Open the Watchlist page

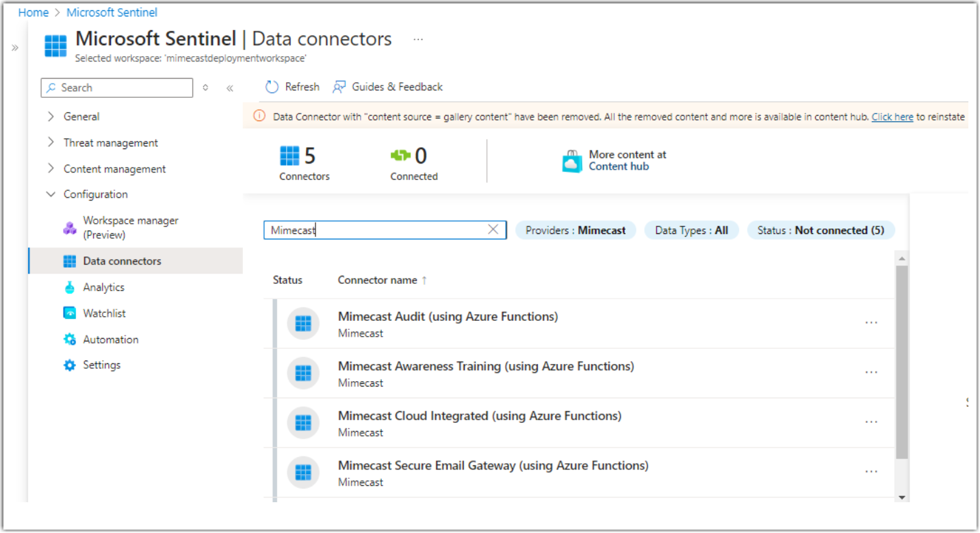103,313
